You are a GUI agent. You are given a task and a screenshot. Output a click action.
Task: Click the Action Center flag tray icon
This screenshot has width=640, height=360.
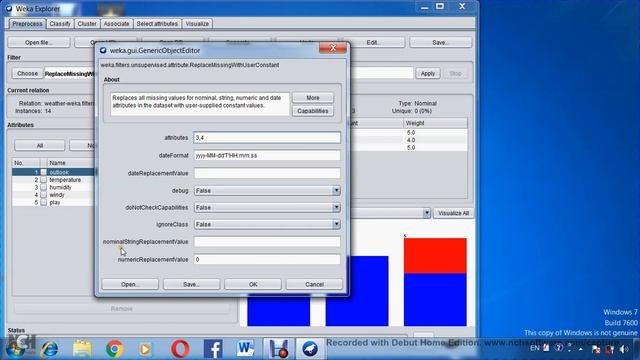(x=596, y=349)
